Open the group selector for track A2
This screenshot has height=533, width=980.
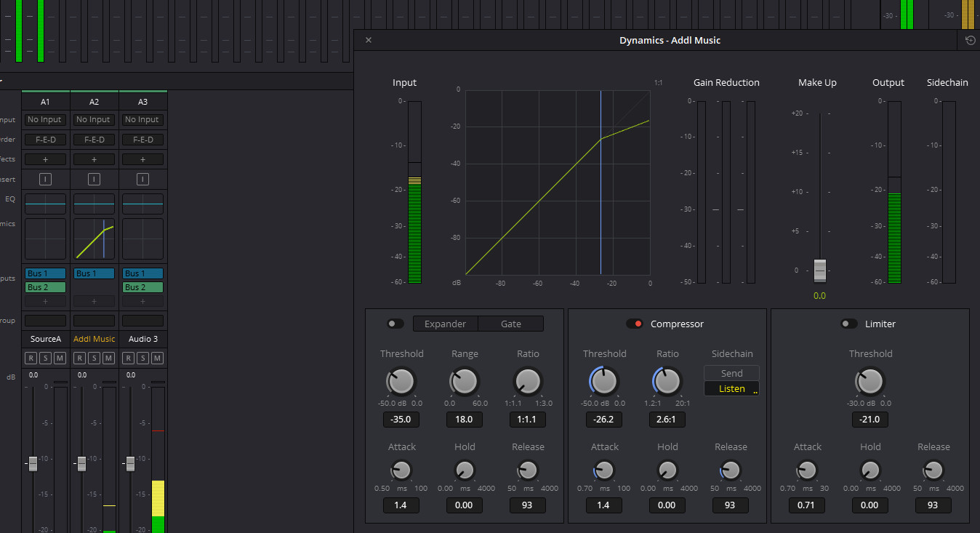[x=94, y=321]
